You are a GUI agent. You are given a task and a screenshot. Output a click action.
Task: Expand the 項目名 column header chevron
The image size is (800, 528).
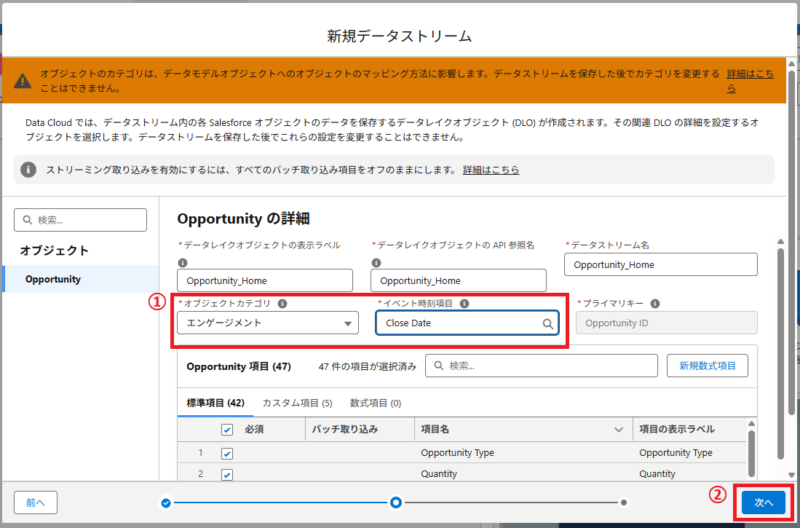(618, 429)
